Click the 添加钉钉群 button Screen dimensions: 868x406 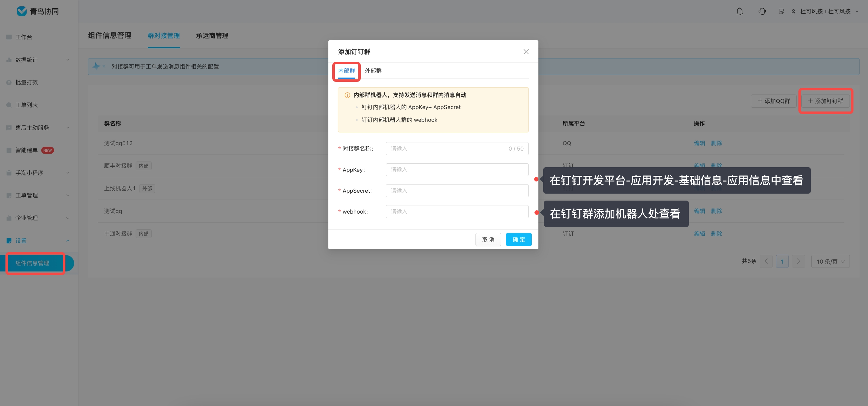826,101
